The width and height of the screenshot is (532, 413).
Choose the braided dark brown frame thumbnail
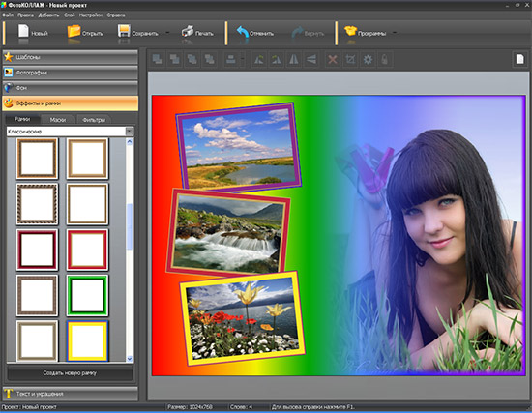pos(38,204)
